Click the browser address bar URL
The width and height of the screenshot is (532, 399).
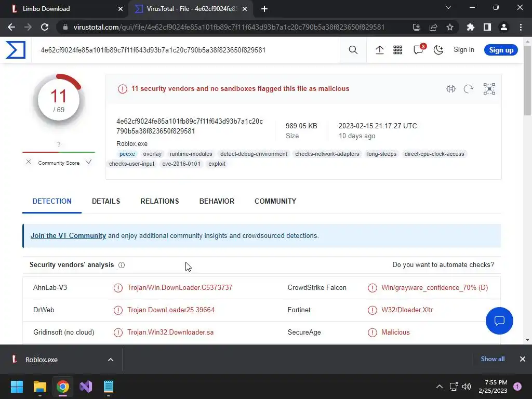pyautogui.click(x=229, y=27)
